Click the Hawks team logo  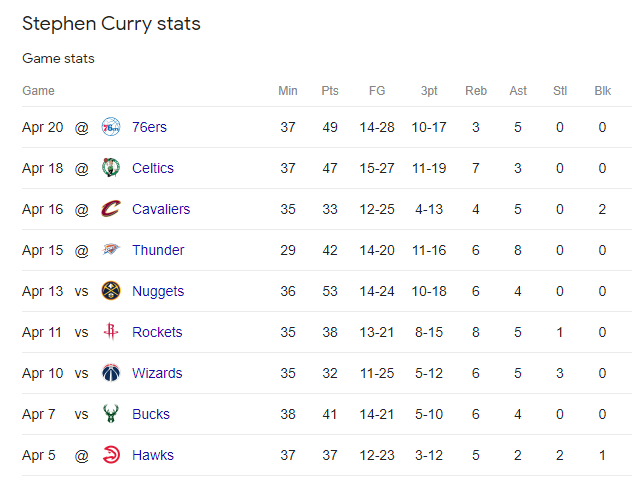pos(111,455)
